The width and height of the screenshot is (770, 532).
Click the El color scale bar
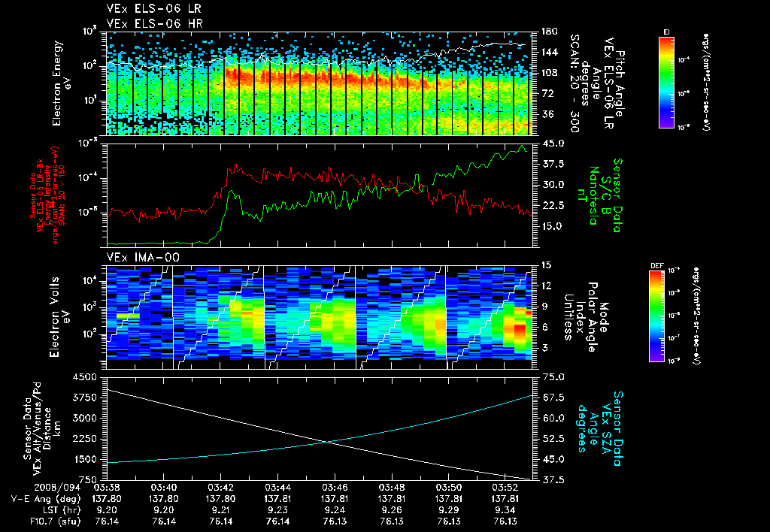coord(666,83)
